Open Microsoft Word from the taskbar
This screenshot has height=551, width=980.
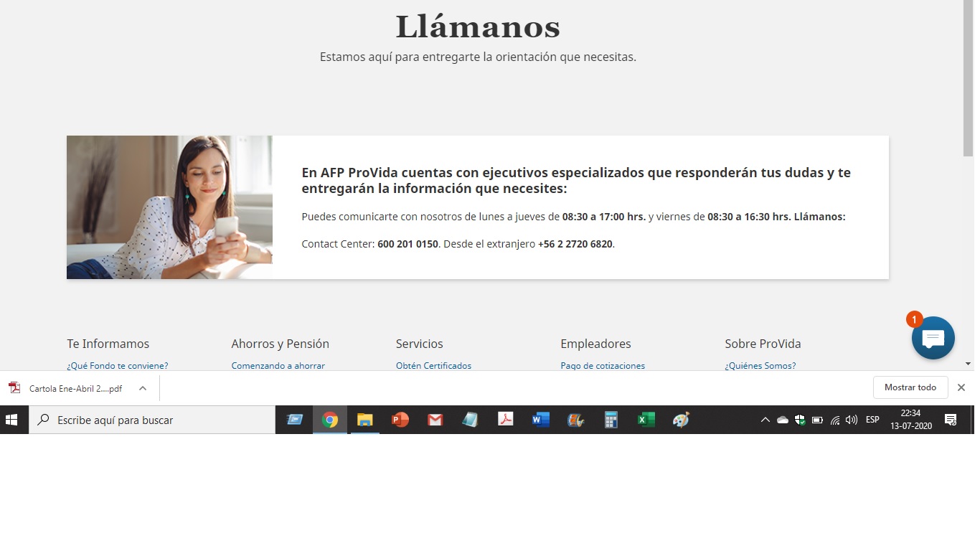click(540, 420)
